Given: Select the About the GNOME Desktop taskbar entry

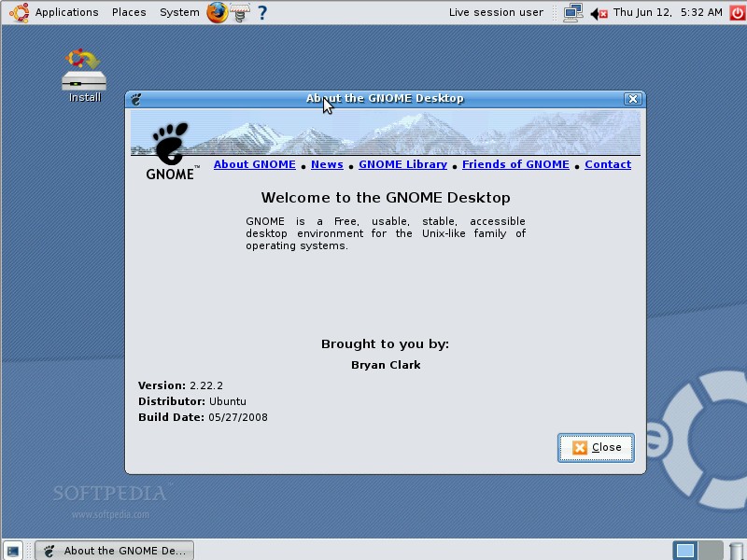Looking at the screenshot, I should 114,550.
